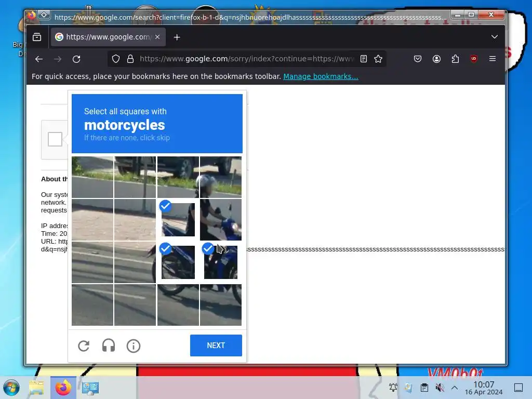532x399 pixels.
Task: Click the show desktop button in taskbar
Action: 518,388
